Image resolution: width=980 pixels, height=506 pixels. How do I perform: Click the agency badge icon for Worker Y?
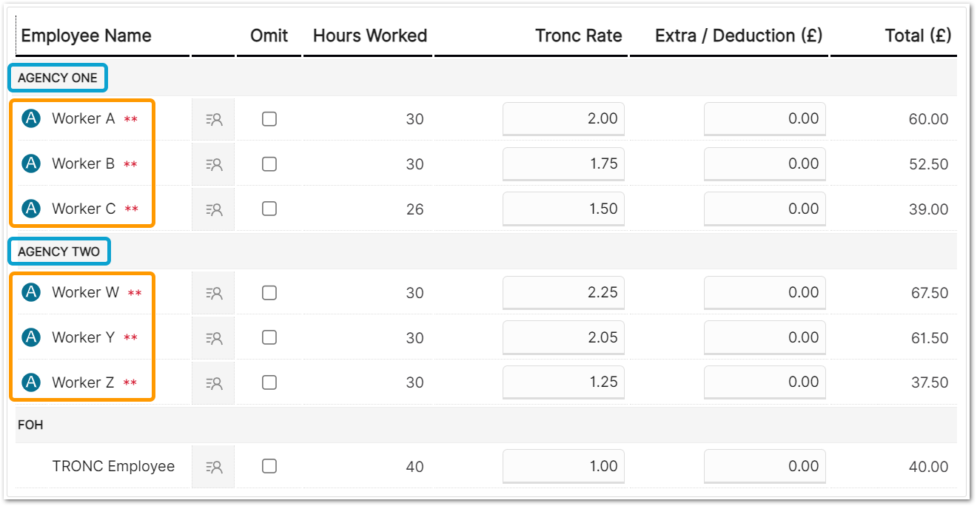(x=31, y=337)
